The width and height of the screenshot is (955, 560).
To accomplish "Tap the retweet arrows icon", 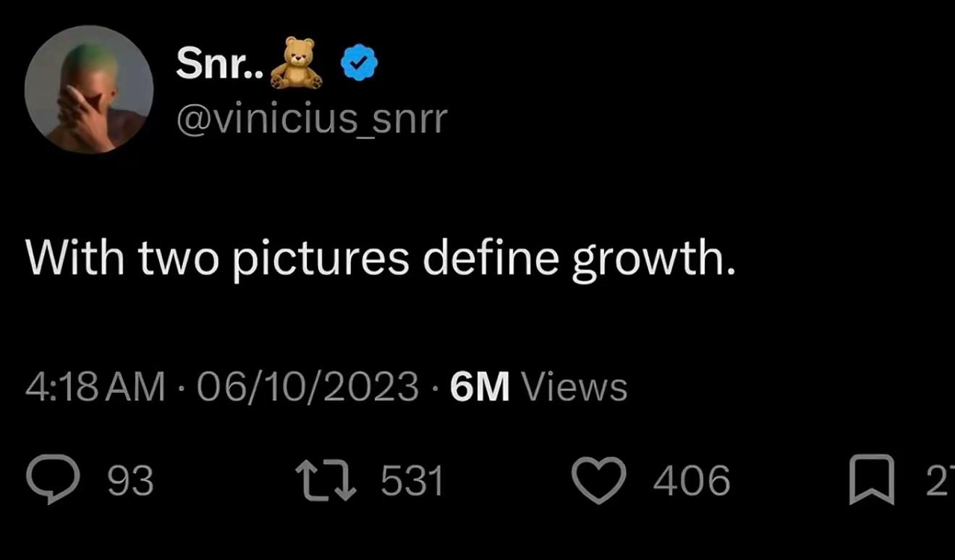I will coord(326,480).
